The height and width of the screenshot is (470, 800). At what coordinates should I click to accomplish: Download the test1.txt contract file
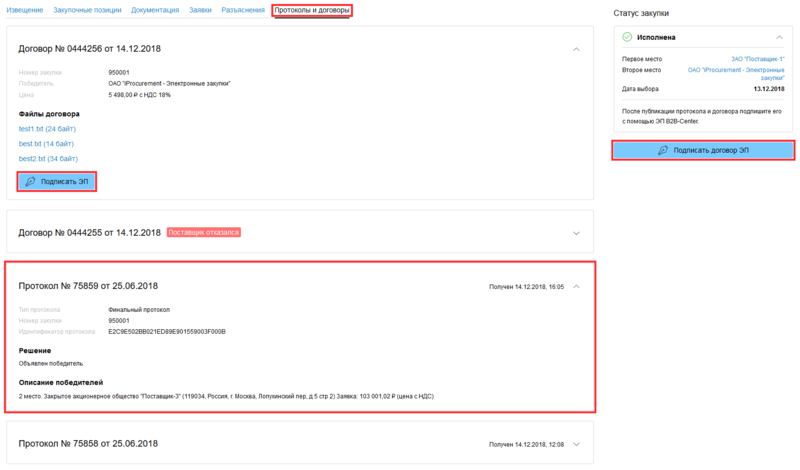click(x=47, y=129)
